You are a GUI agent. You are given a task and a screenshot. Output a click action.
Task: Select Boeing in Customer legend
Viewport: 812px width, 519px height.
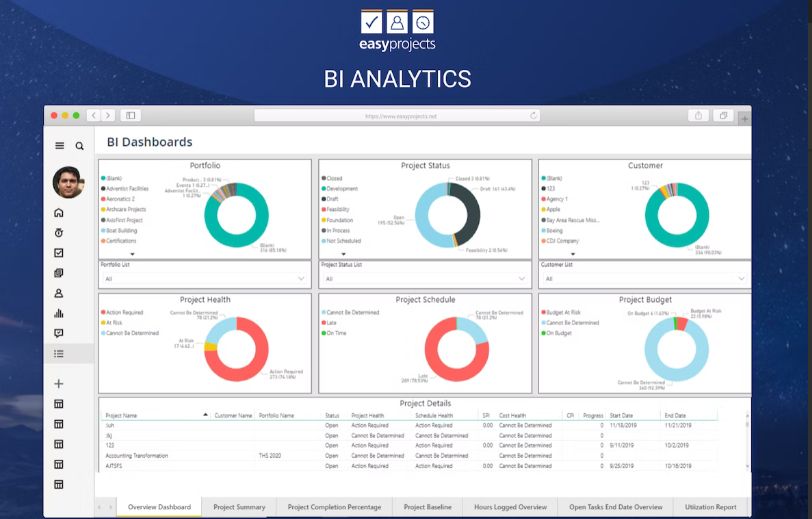click(x=553, y=230)
